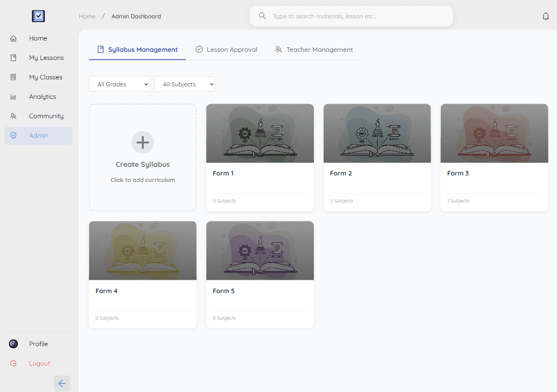Click the Home icon in sidebar

click(14, 38)
